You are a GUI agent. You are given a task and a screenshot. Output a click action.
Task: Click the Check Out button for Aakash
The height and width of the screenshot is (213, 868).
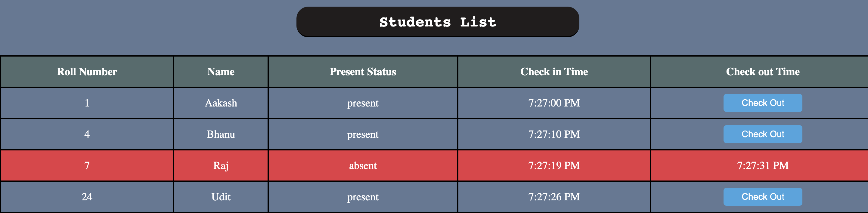(x=763, y=103)
